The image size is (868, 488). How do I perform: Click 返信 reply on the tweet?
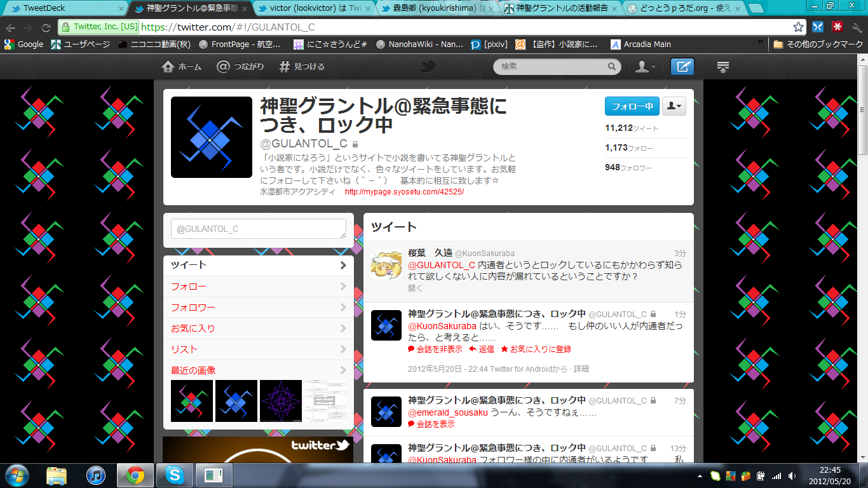482,349
